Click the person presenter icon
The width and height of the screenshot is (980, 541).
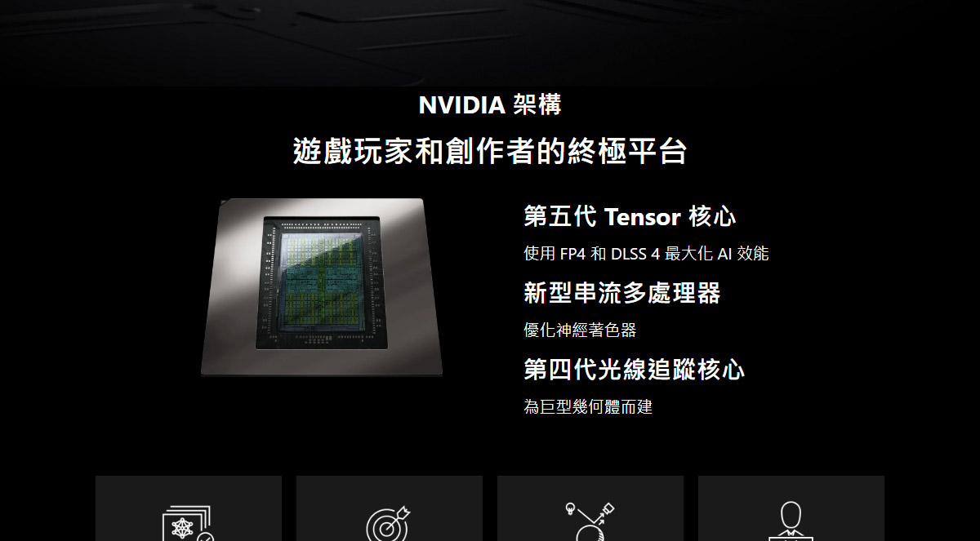tap(791, 521)
